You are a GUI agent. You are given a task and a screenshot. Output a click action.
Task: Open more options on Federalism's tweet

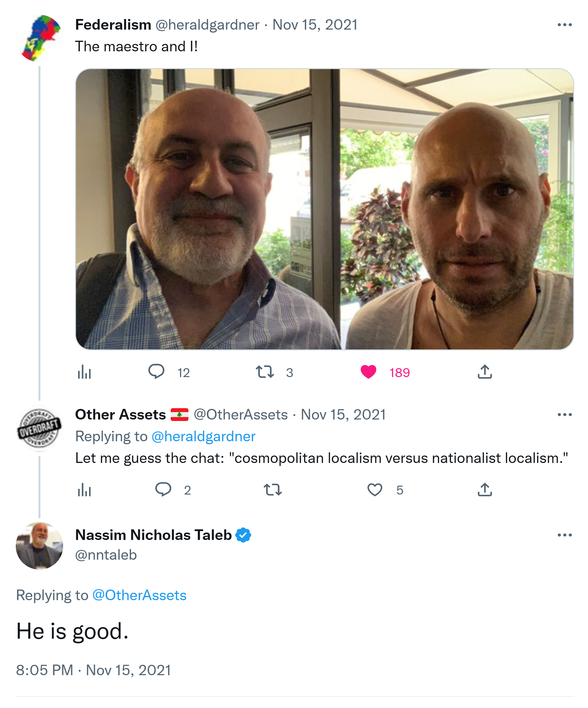coord(565,25)
